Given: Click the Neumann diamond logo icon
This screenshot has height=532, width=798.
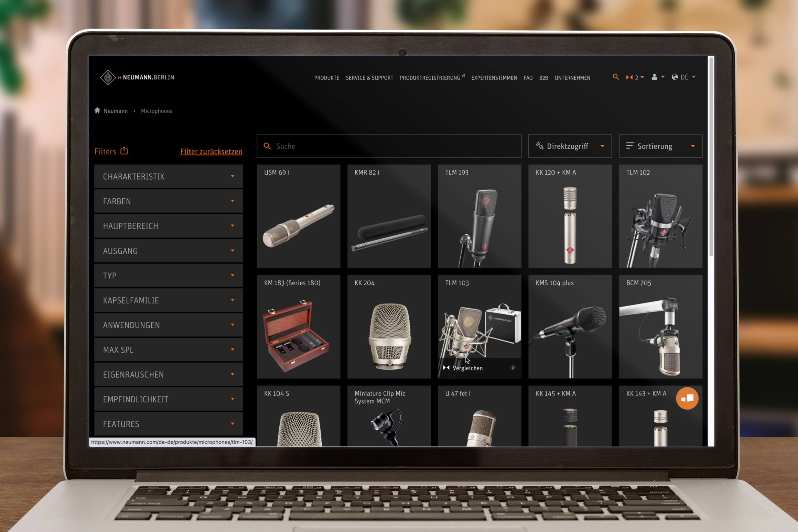Looking at the screenshot, I should [108, 77].
